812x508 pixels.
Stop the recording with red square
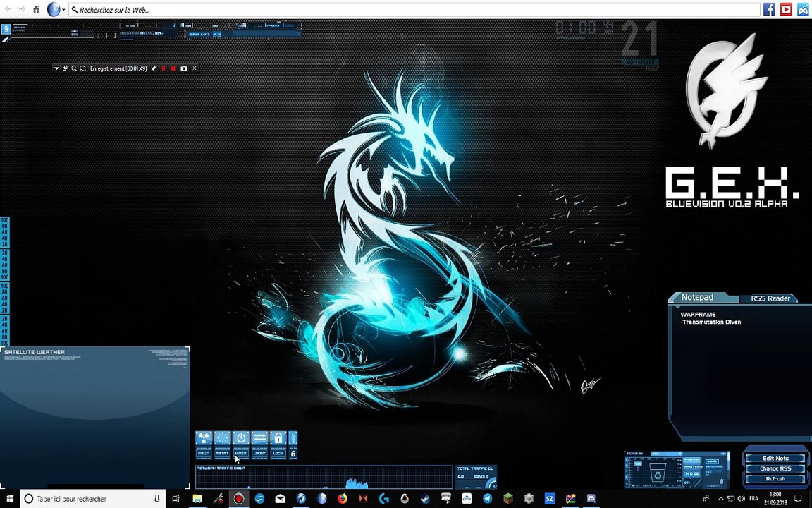[x=173, y=68]
